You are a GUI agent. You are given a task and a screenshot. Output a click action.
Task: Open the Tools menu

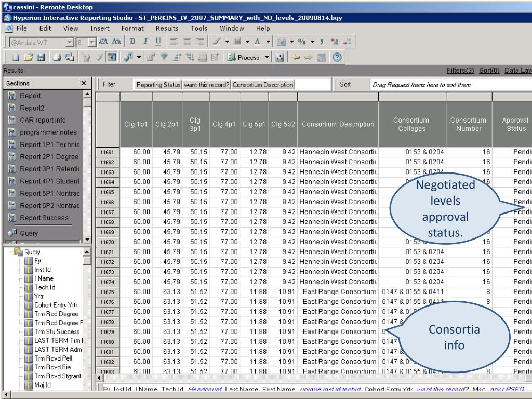[199, 28]
